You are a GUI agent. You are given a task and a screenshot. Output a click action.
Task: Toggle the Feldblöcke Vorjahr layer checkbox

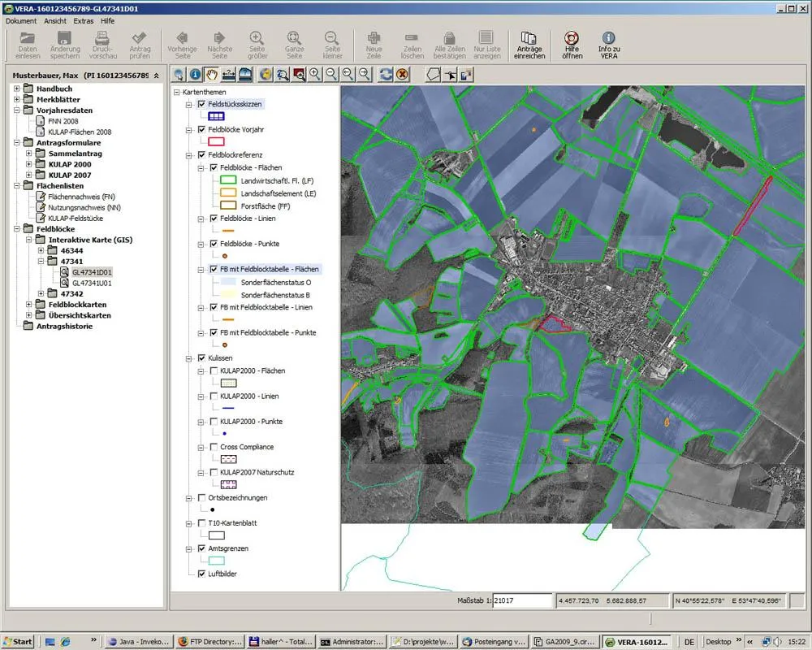pyautogui.click(x=201, y=129)
